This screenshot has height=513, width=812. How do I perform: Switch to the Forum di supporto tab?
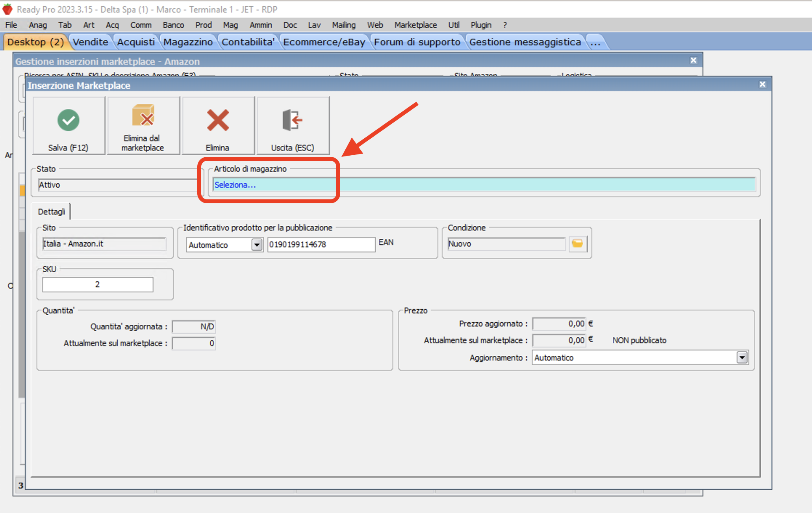pos(417,42)
